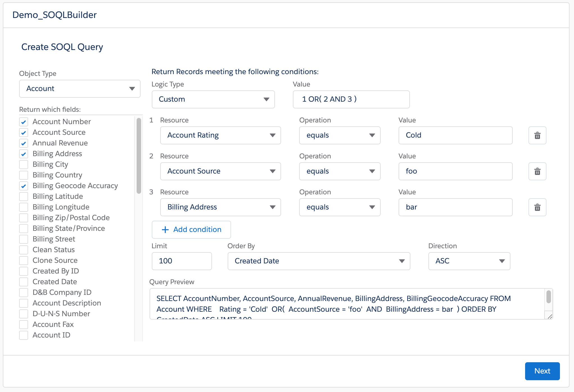Image resolution: width=574 pixels, height=392 pixels.
Task: Click the Add condition button
Action: point(191,230)
